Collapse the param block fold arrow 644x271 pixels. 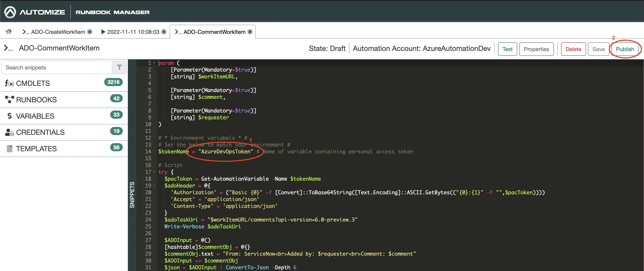pos(154,63)
